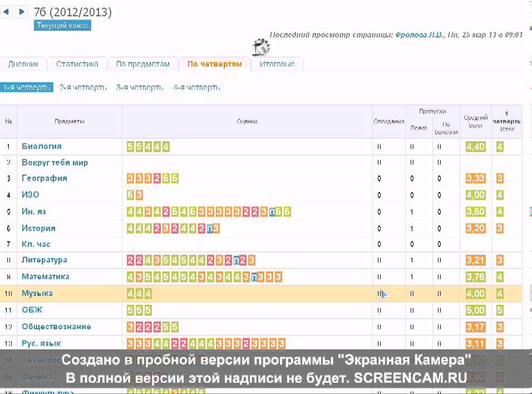The width and height of the screenshot is (532, 394).
Task: Switch to the Статистика tab
Action: tap(77, 64)
